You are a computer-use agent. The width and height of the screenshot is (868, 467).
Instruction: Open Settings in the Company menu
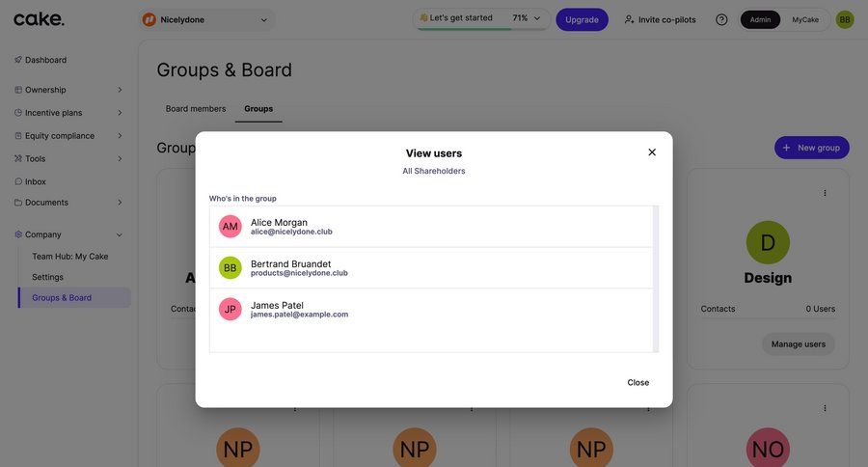[x=48, y=277]
